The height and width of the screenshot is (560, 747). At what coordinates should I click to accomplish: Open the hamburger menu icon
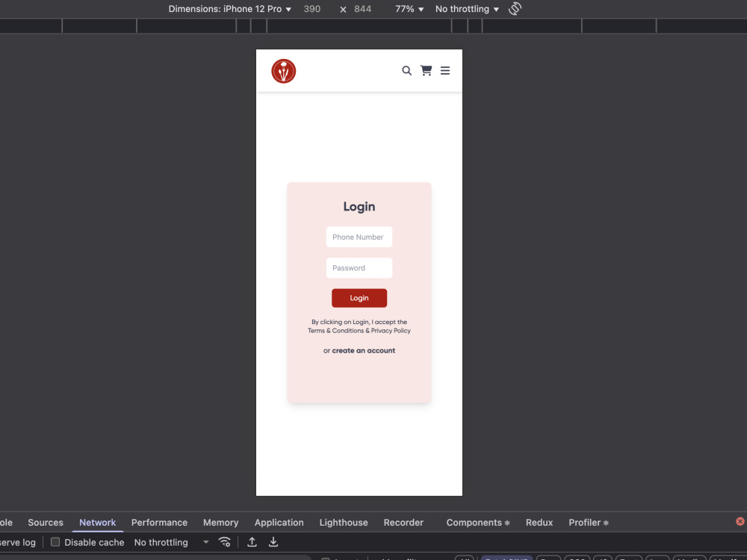click(445, 70)
